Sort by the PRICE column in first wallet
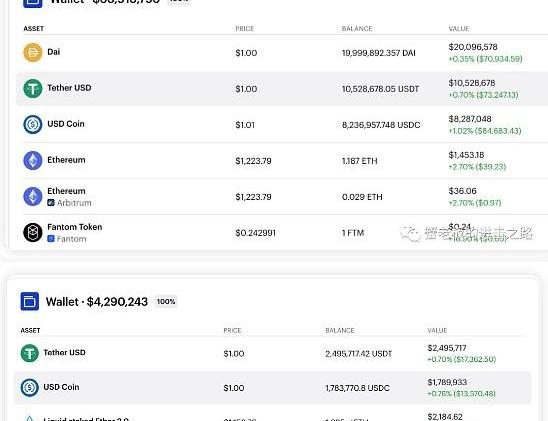 tap(245, 29)
